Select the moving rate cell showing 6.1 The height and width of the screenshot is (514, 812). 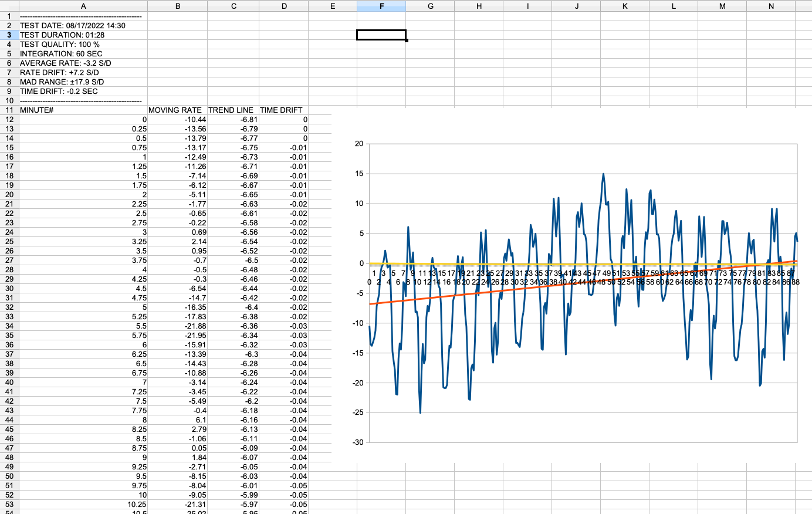201,420
